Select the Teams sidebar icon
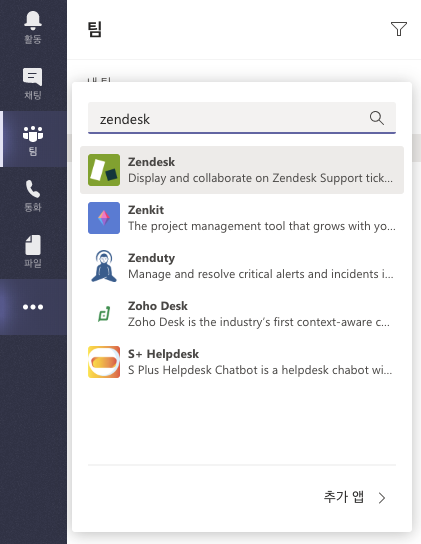 33,134
